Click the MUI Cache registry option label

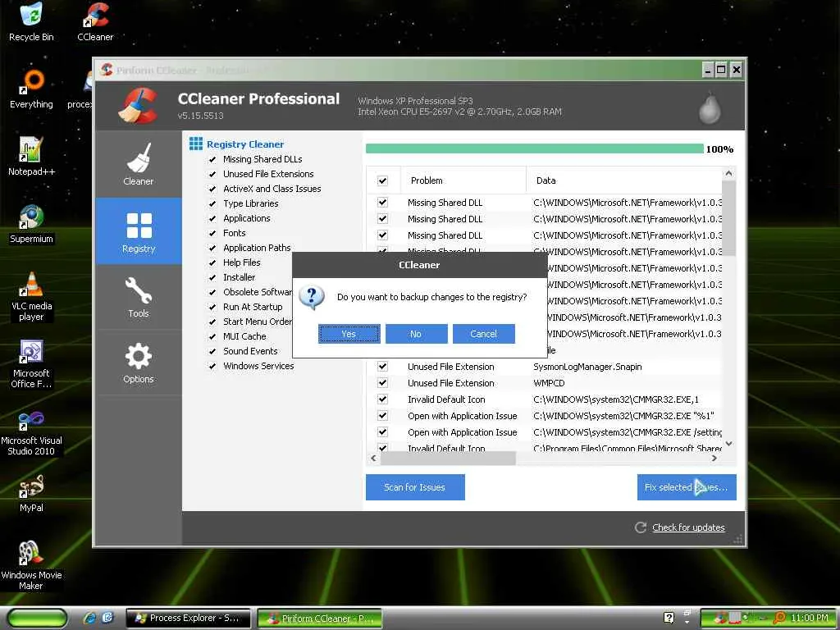(x=244, y=336)
